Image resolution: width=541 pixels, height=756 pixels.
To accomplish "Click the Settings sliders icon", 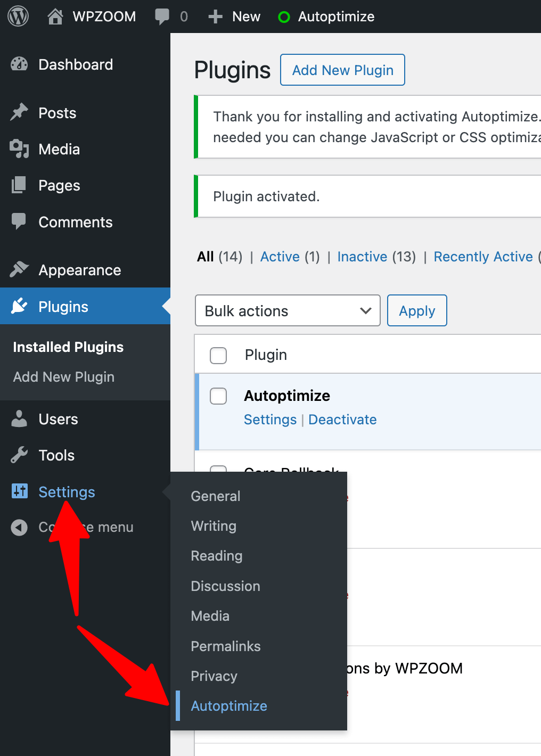I will [x=20, y=491].
